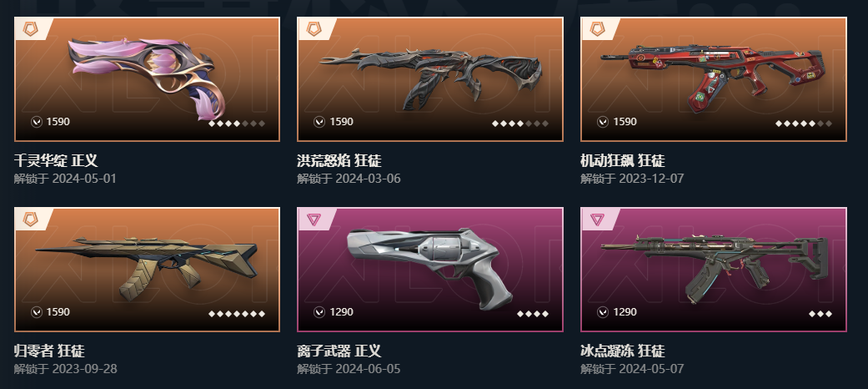Click the tier badge on 千灵华绽 正义 card

[31, 29]
